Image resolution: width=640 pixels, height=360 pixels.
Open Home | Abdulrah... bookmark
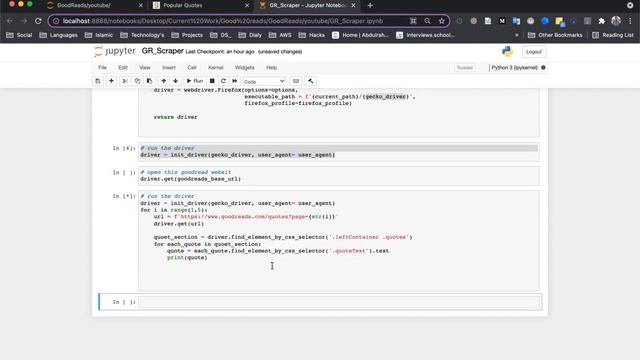[360, 35]
